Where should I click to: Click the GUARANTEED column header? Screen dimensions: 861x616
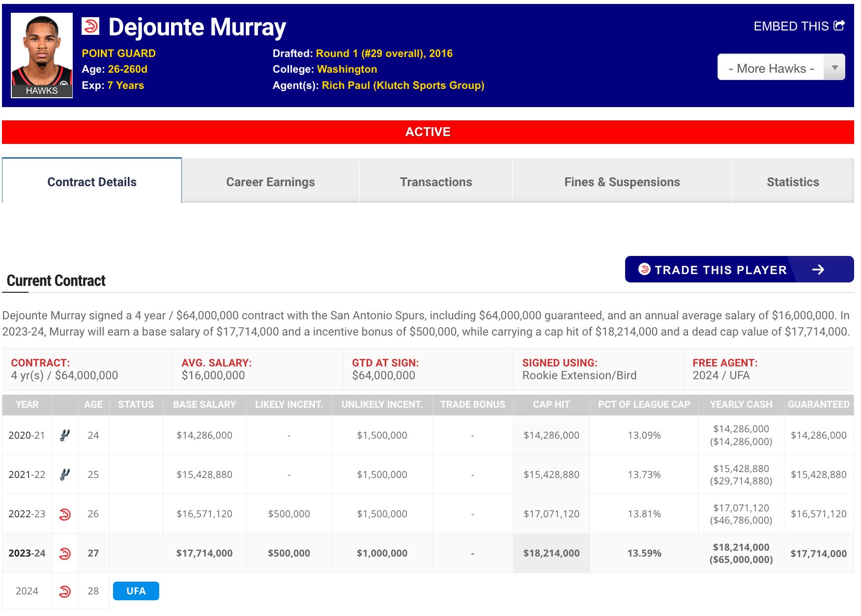tap(819, 404)
